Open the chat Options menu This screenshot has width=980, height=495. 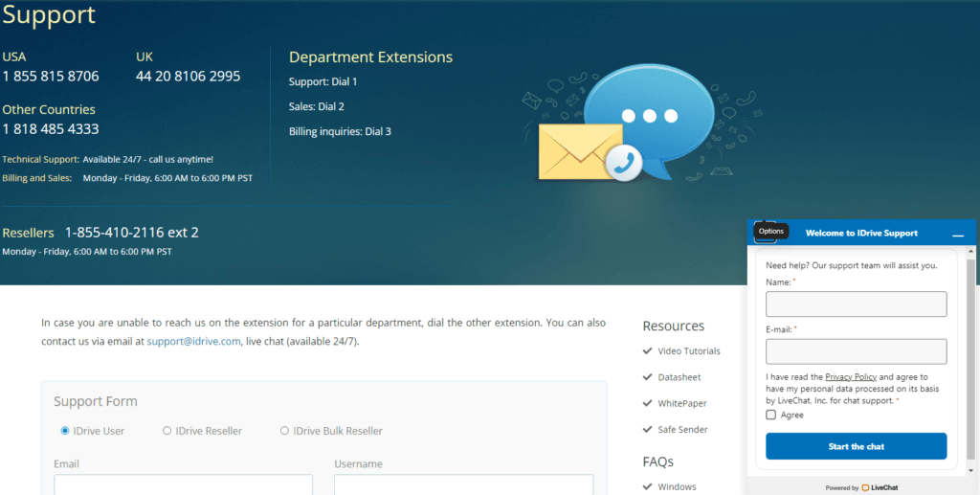pyautogui.click(x=767, y=232)
